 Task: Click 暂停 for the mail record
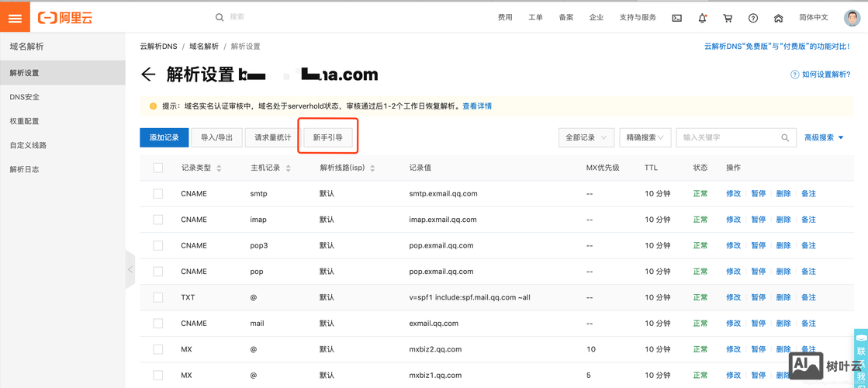(759, 324)
